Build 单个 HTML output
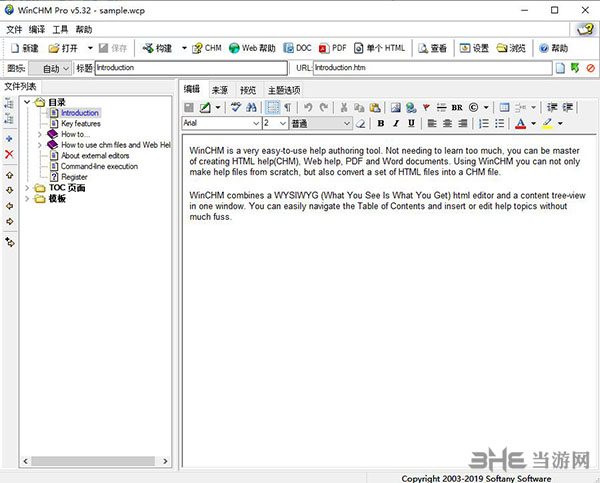Viewport: 600px width, 483px height. tap(379, 48)
